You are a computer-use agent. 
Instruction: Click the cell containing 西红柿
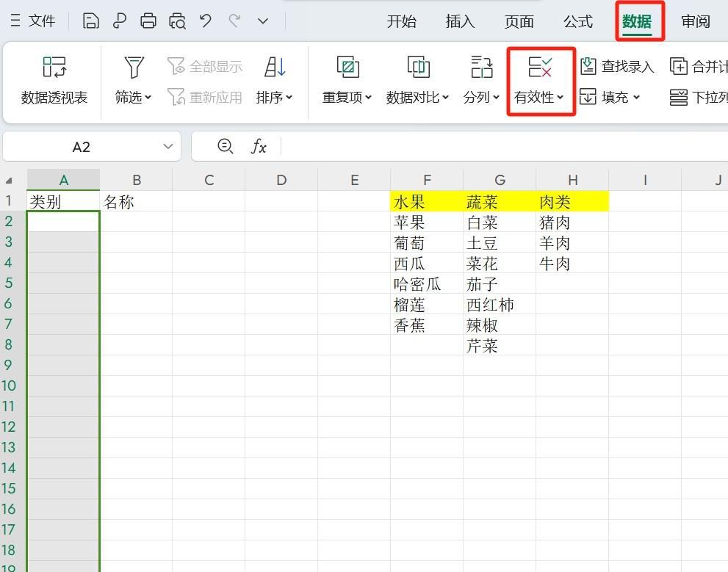[x=500, y=304]
